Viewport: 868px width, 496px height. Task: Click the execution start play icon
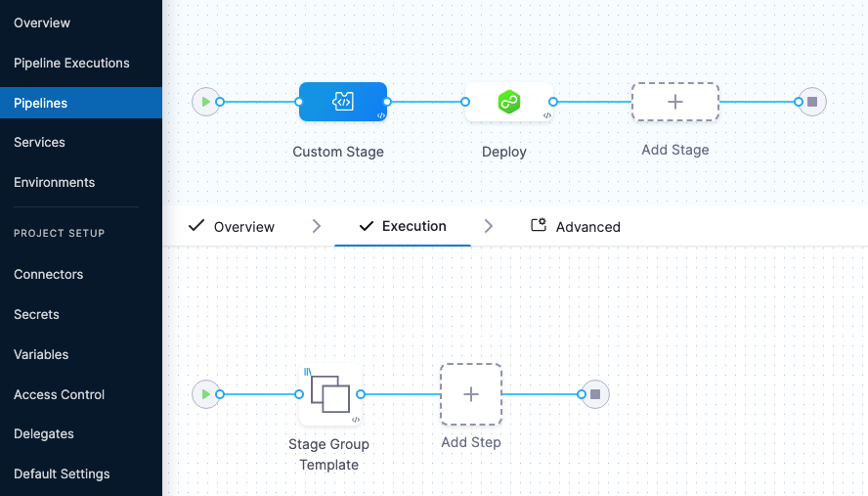[205, 394]
